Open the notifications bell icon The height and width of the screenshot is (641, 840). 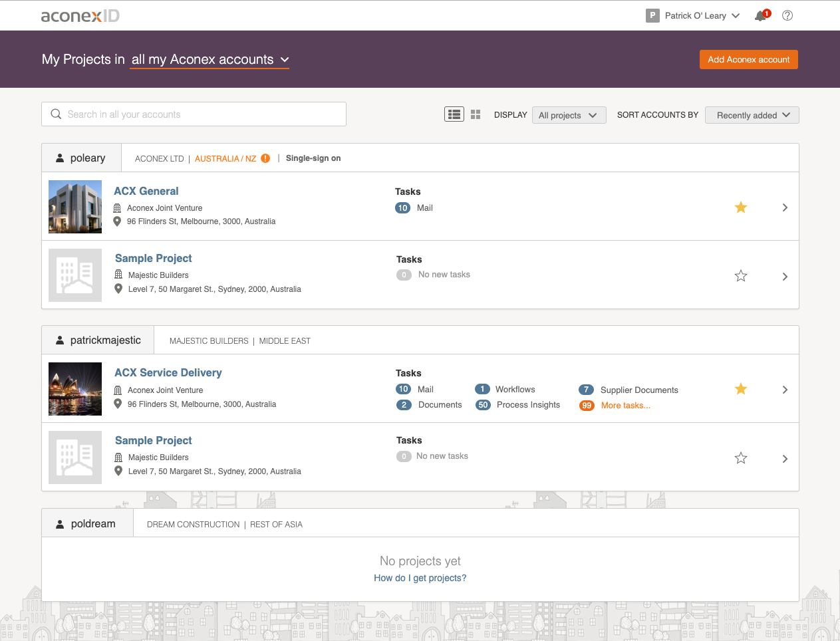coord(762,15)
